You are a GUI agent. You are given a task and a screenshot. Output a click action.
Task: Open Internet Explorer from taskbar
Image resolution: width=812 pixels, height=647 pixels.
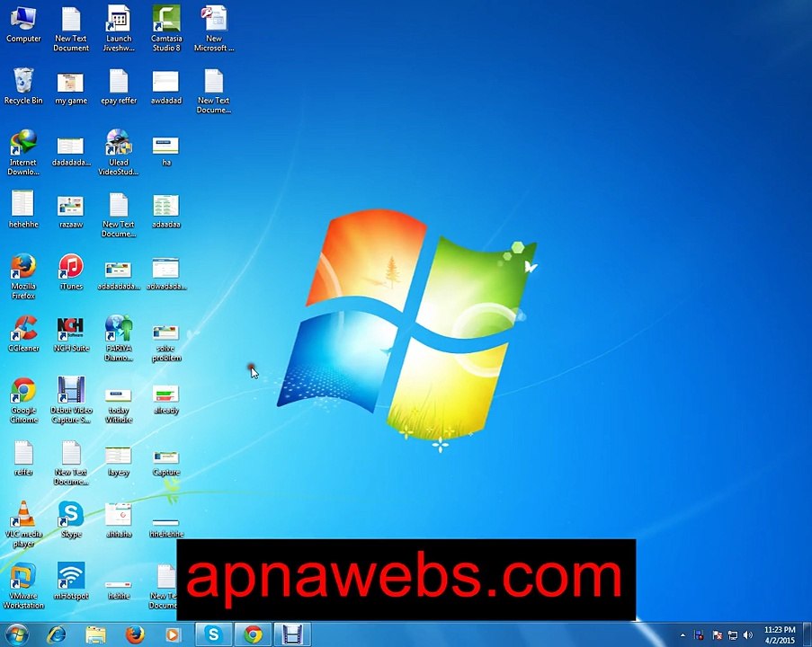click(57, 634)
